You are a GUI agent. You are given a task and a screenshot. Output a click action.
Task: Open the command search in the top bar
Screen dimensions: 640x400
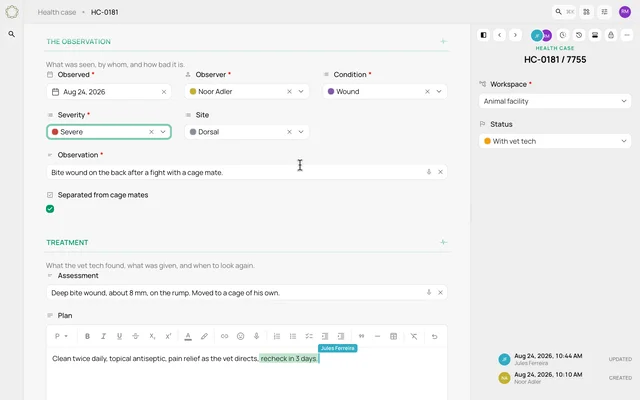pyautogui.click(x=564, y=12)
